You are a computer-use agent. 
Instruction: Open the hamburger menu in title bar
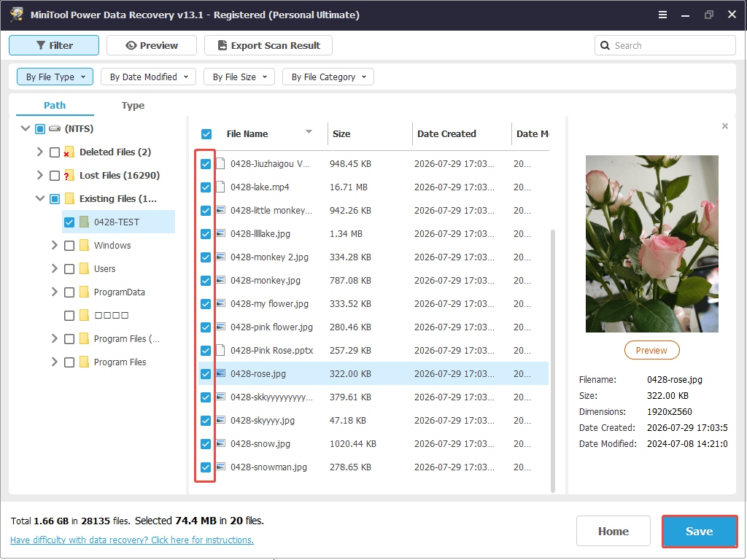tap(662, 15)
